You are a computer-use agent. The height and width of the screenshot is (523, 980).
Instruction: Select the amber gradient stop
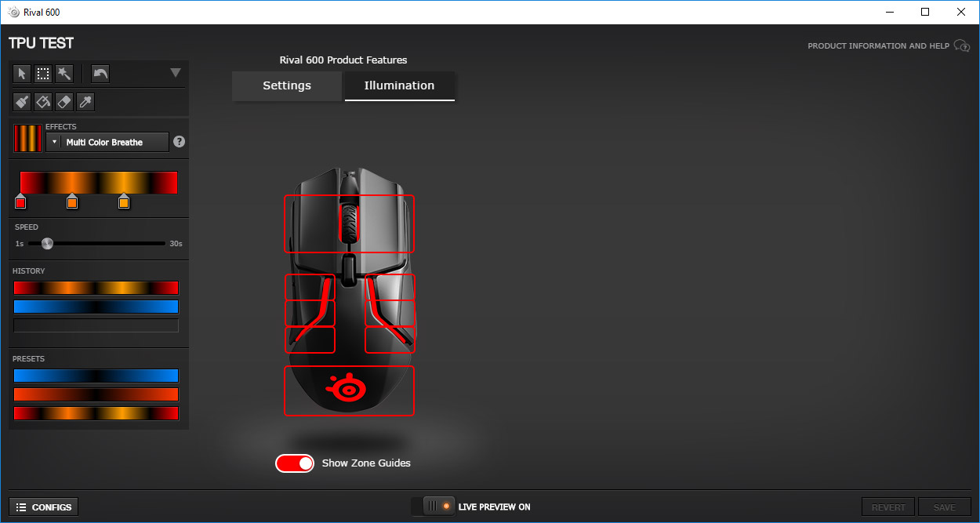point(124,202)
